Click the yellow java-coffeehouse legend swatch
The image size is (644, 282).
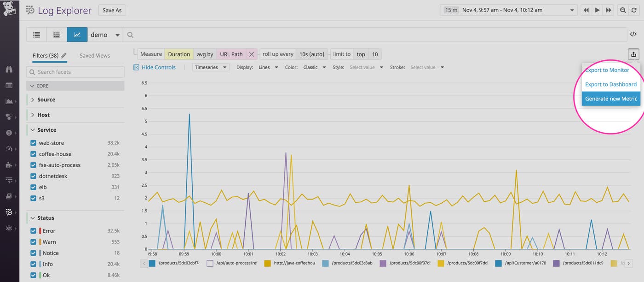[267, 263]
